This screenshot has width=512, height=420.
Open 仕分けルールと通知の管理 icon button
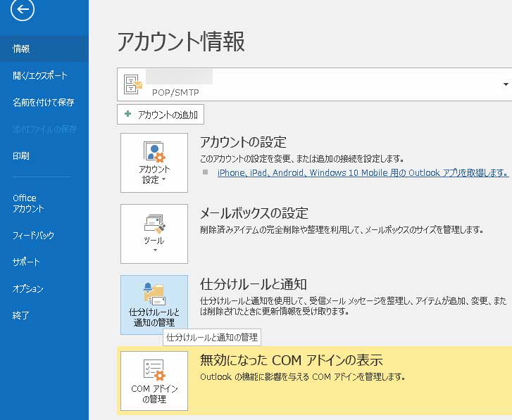tap(154, 305)
